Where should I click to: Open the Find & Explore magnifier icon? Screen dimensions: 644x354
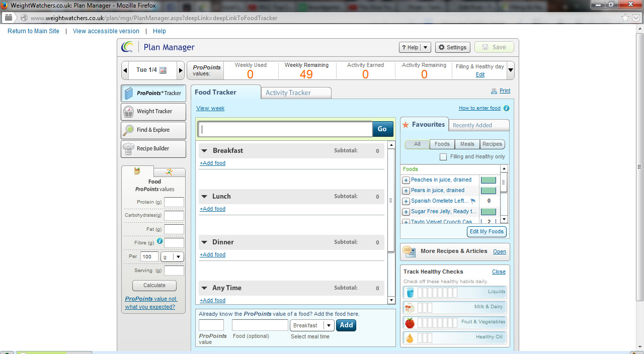129,130
